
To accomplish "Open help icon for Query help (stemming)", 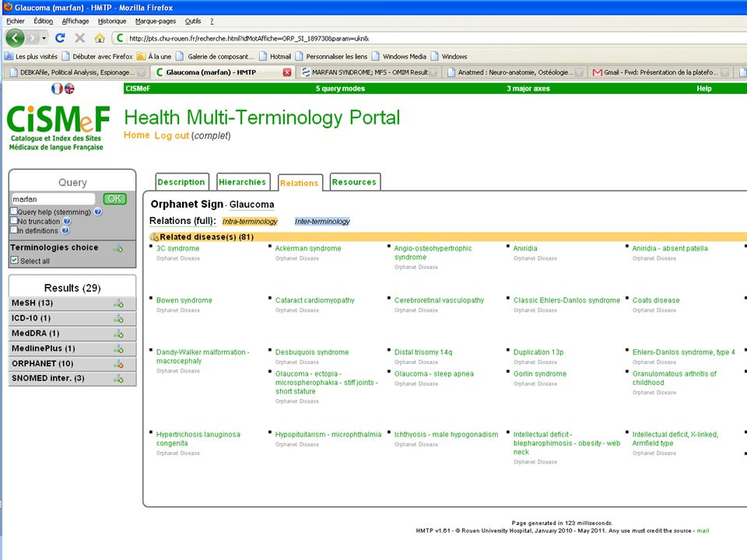I will coord(98,212).
